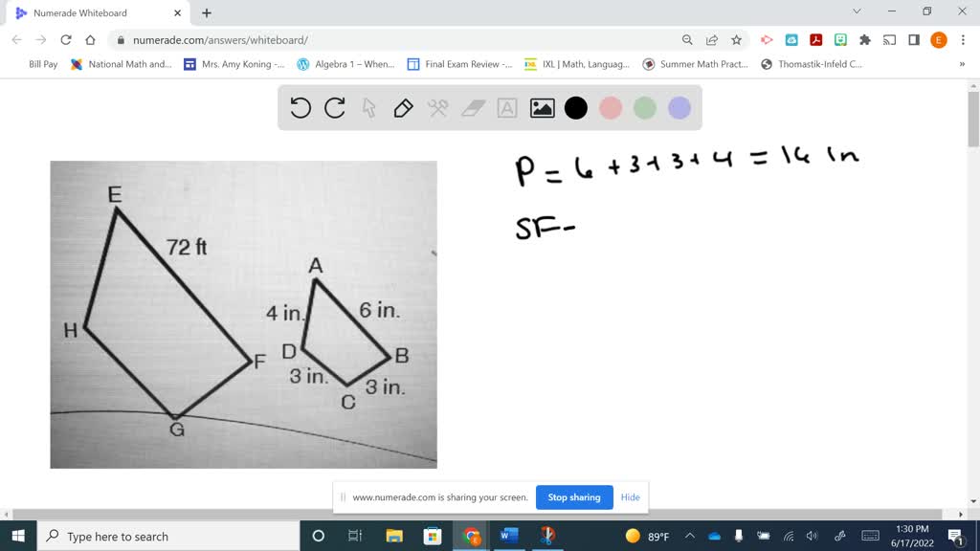Click the Stop sharing button
Image resolution: width=980 pixels, height=551 pixels.
(574, 497)
